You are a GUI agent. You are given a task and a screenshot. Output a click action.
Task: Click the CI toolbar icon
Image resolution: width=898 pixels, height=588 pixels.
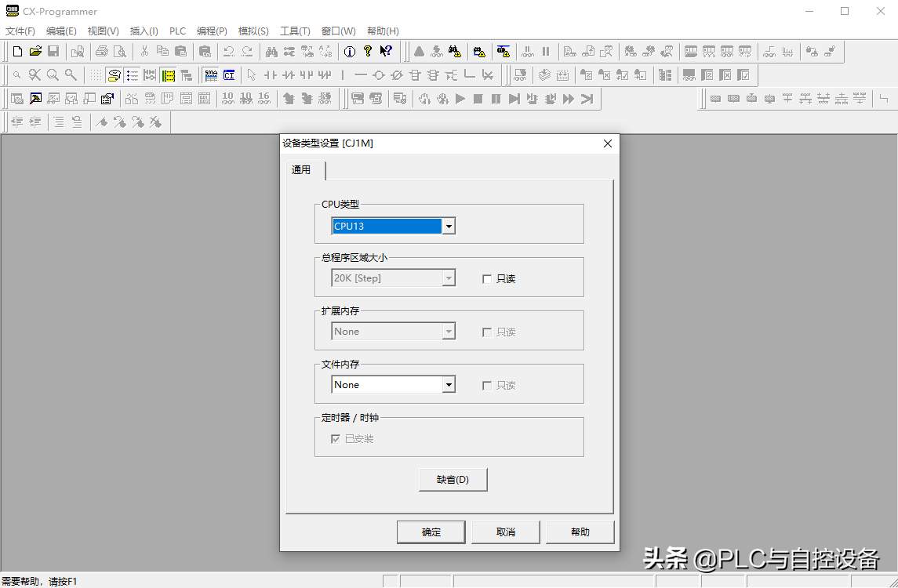pos(229,75)
